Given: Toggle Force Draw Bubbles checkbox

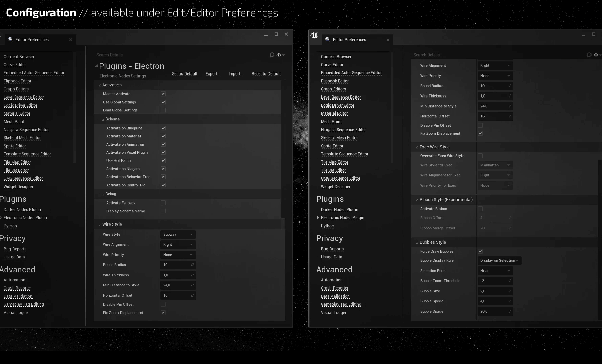Looking at the screenshot, I should coord(480,251).
